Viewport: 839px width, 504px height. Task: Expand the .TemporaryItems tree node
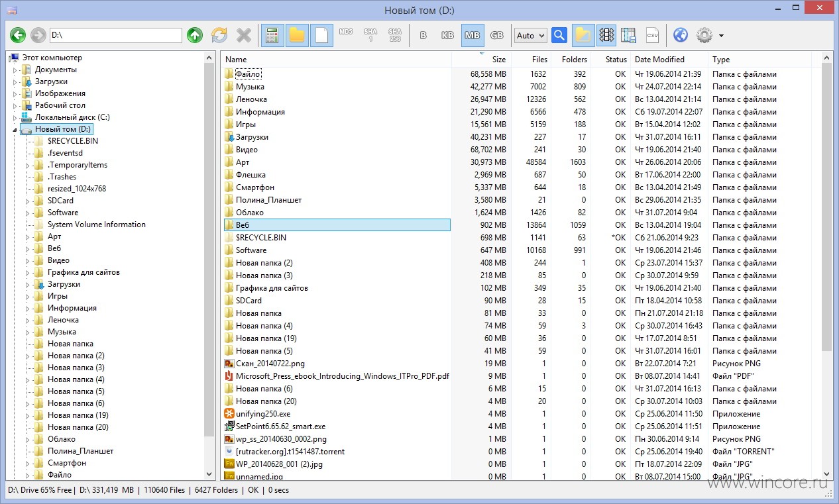(28, 165)
